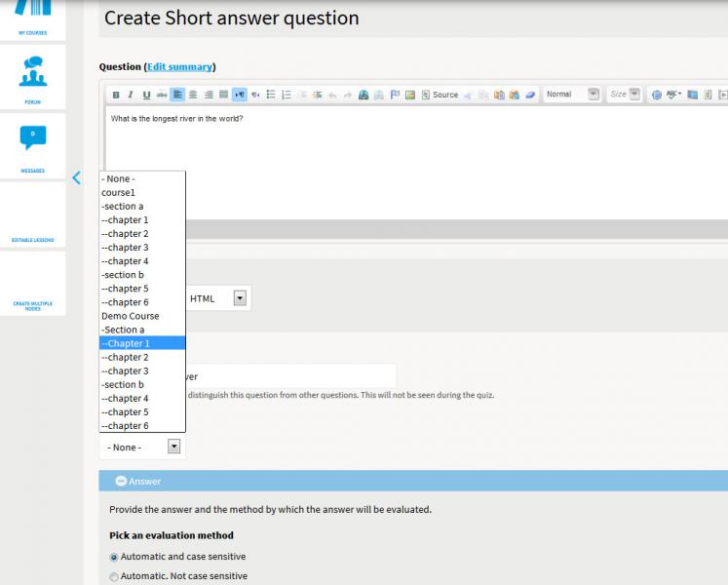Remove formatting with the eraser icon
The height and width of the screenshot is (585, 728).
click(x=530, y=95)
